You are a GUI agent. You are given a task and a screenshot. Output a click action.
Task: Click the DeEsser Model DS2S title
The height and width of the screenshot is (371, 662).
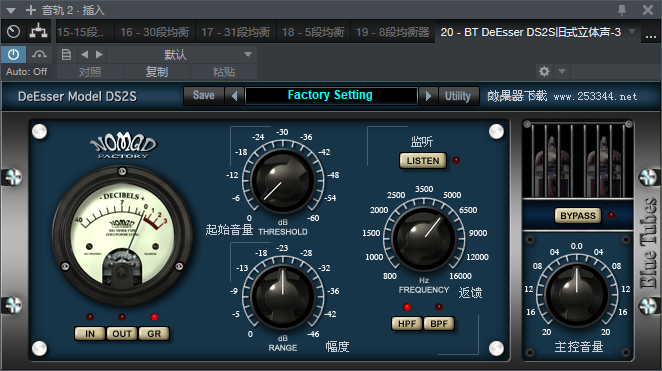click(77, 97)
